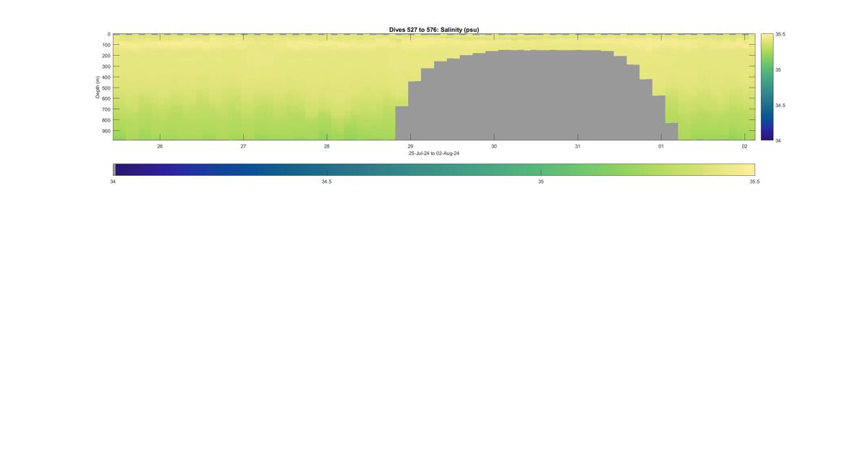Click the x-axis tick label '26'
Screen dimensions: 868x450
[160, 146]
